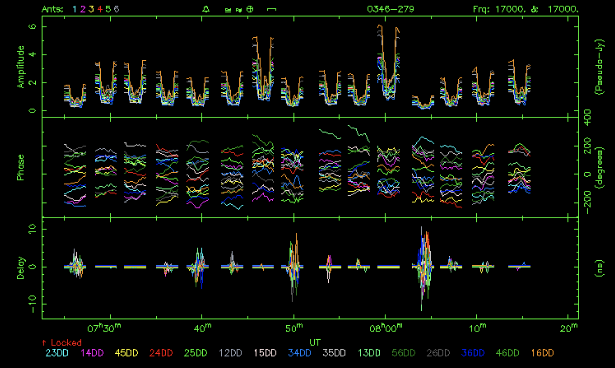Click the Delay axis label

pos(20,268)
